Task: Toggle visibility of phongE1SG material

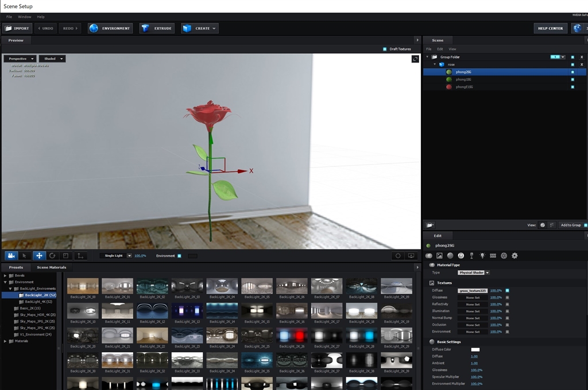Action: 572,87
